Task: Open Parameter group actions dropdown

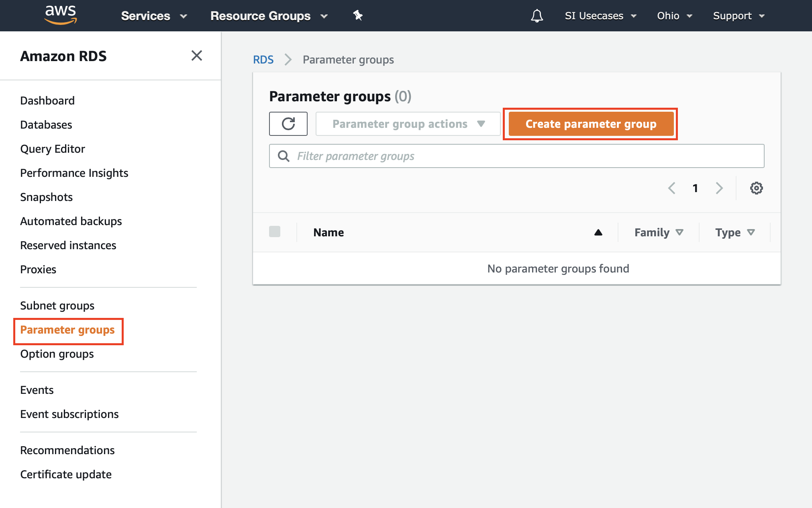Action: [x=408, y=124]
